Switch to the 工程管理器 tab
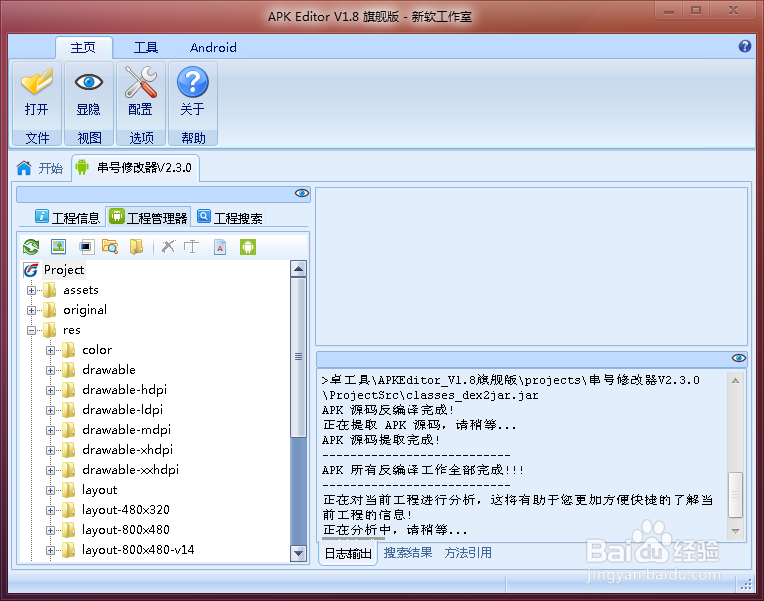This screenshot has width=764, height=601. click(x=149, y=217)
